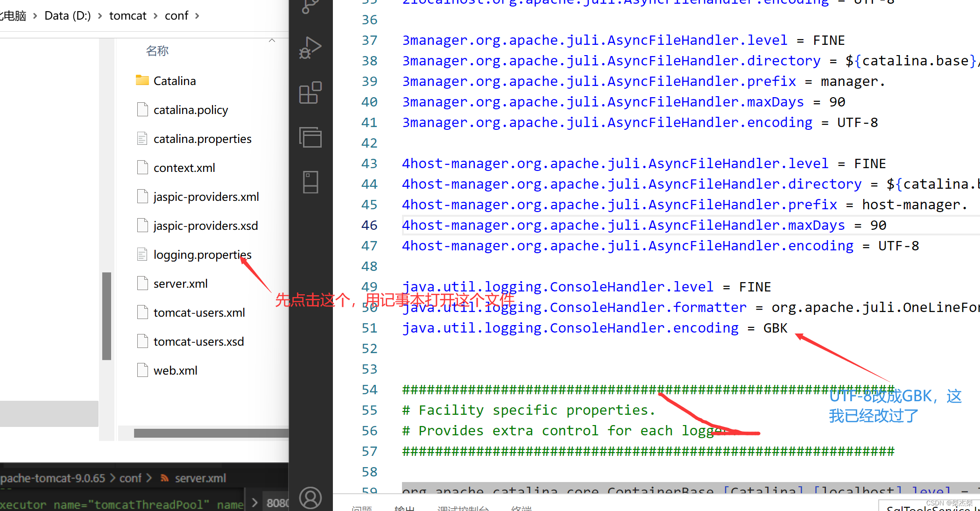Click the chevron next to 8080 in the bottom editor
The image size is (980, 511).
254,503
